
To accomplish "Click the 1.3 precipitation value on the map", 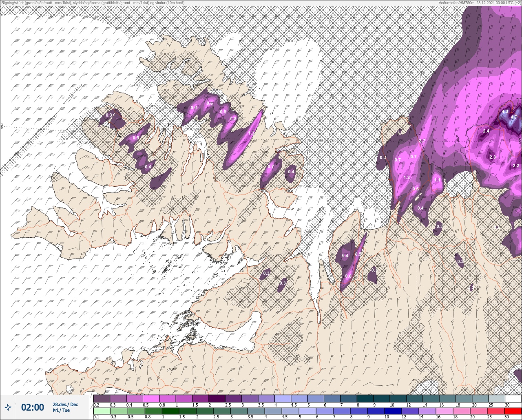I will click(251, 133).
